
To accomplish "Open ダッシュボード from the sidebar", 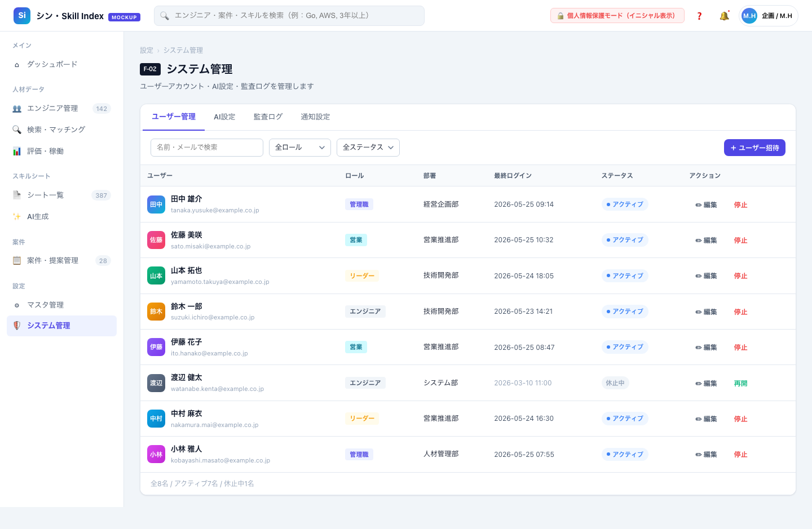I will 62,64.
